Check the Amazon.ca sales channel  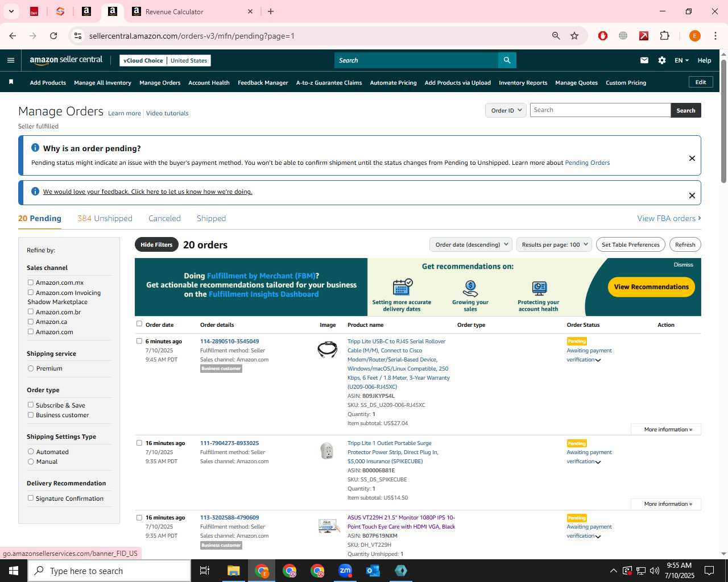[x=31, y=322]
